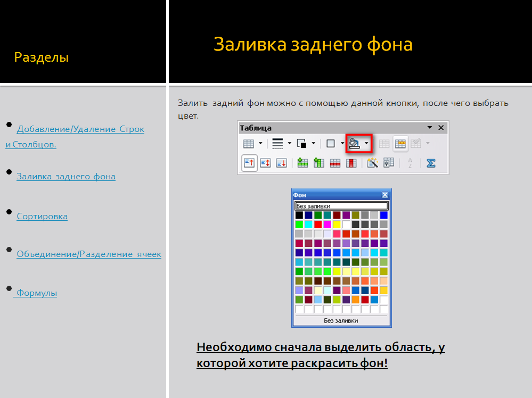
Task: Pick the red color swatch in Фон palette
Action: coord(318,224)
